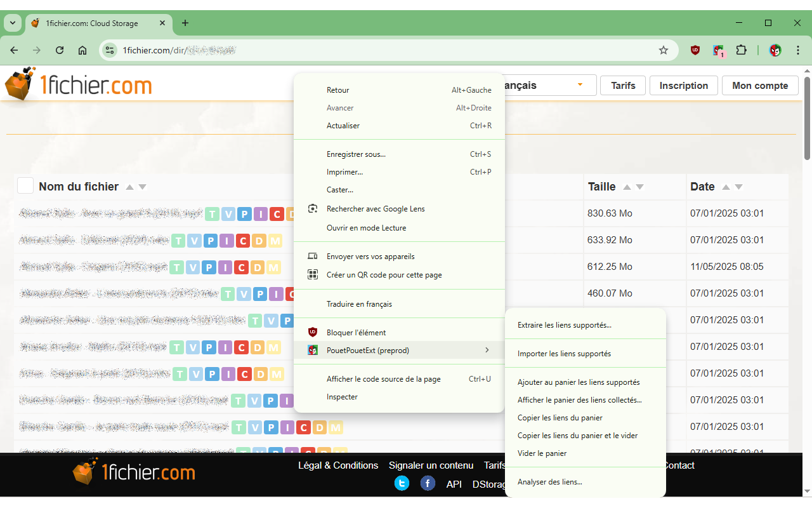Click the browser home icon
Image resolution: width=812 pixels, height=508 pixels.
pos(82,50)
